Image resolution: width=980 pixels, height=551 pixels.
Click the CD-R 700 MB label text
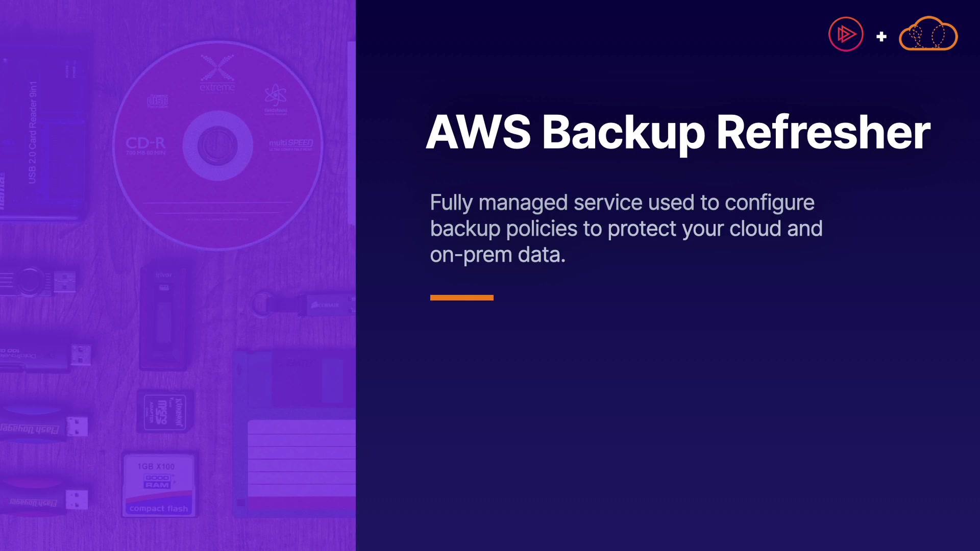click(146, 145)
